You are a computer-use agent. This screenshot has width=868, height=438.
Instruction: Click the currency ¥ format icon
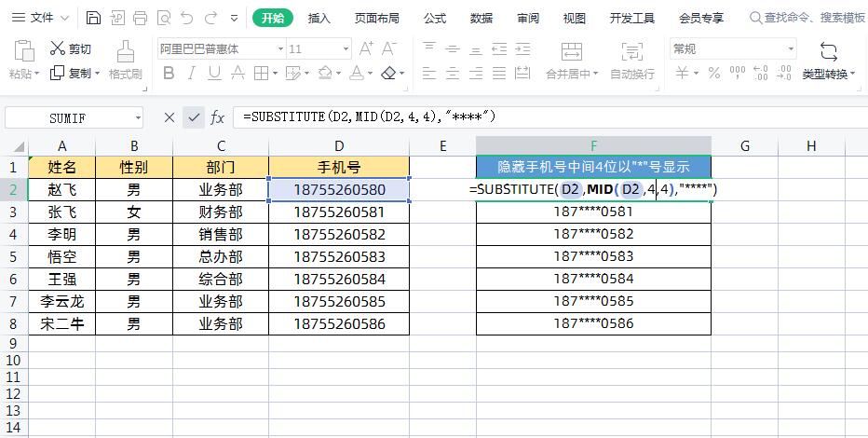[683, 73]
